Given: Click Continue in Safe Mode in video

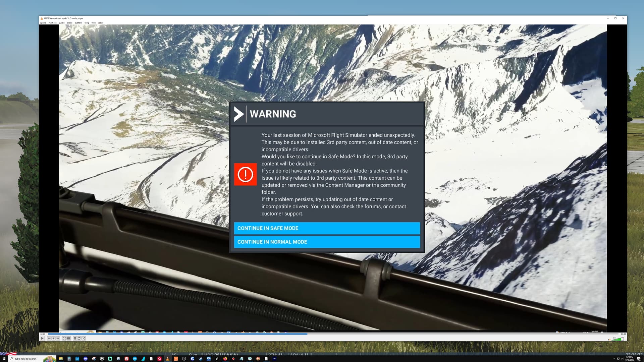Looking at the screenshot, I should 327,228.
